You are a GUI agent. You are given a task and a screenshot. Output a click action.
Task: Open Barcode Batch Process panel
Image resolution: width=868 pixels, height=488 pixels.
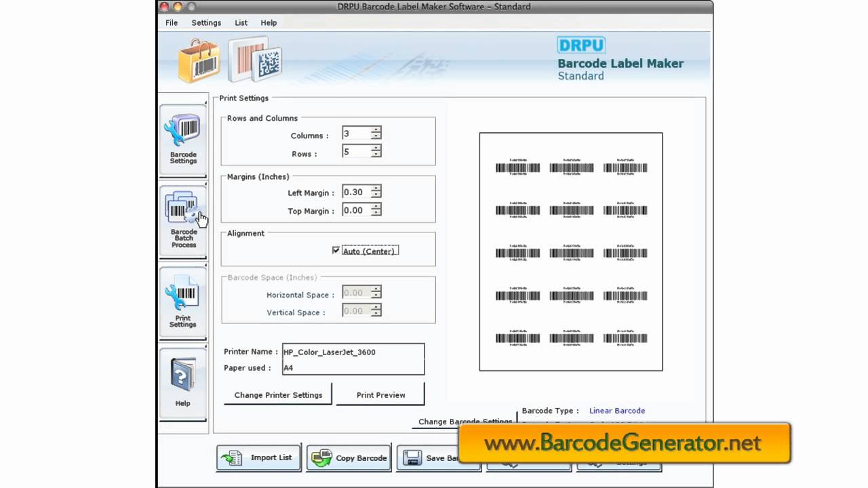pyautogui.click(x=183, y=220)
